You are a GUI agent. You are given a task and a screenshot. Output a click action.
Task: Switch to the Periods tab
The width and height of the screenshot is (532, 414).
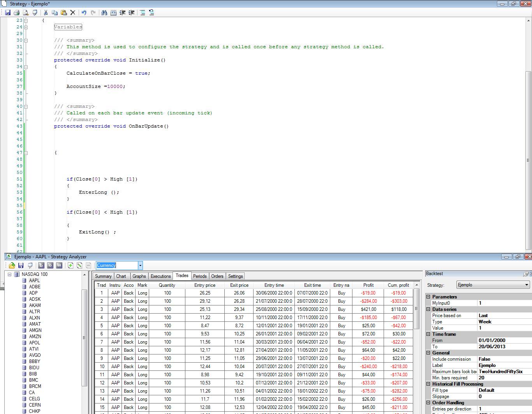click(x=200, y=276)
